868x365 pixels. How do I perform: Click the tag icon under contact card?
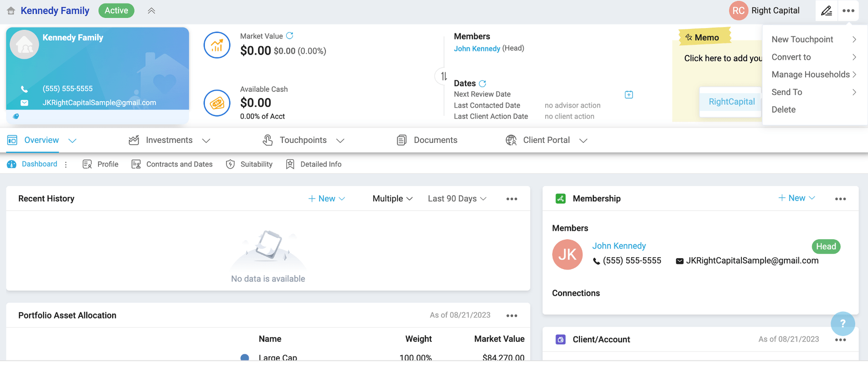coord(16,117)
